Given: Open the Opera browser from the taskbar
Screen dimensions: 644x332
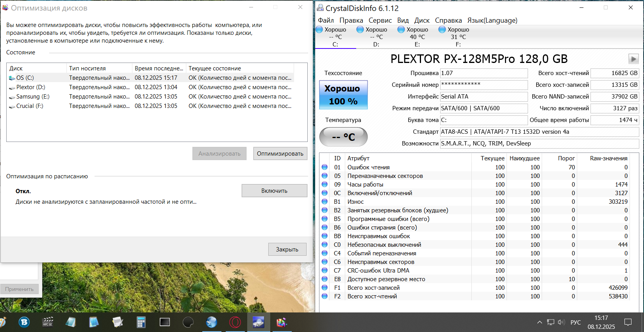Looking at the screenshot, I should coord(235,322).
